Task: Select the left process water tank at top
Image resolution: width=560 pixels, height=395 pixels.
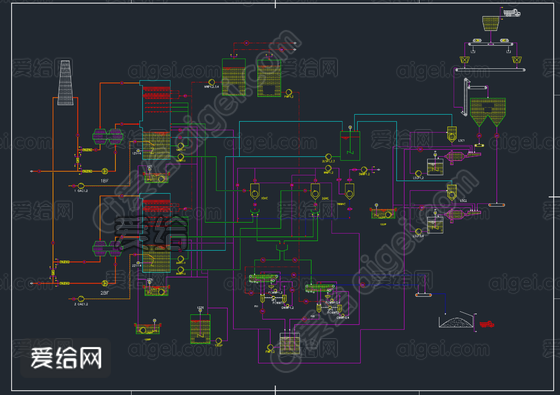Action: pyautogui.click(x=234, y=77)
